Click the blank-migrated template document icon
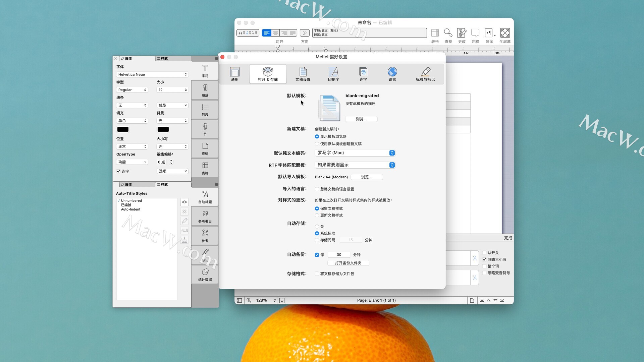 tap(329, 108)
